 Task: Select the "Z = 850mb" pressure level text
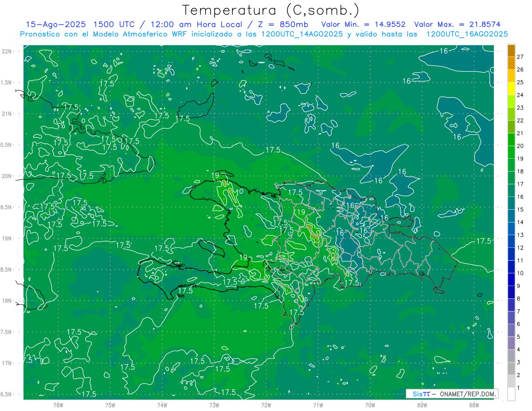tap(283, 24)
